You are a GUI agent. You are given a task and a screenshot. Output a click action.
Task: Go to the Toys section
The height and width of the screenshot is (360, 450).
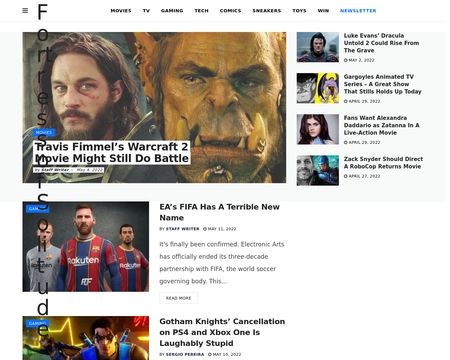pos(299,11)
